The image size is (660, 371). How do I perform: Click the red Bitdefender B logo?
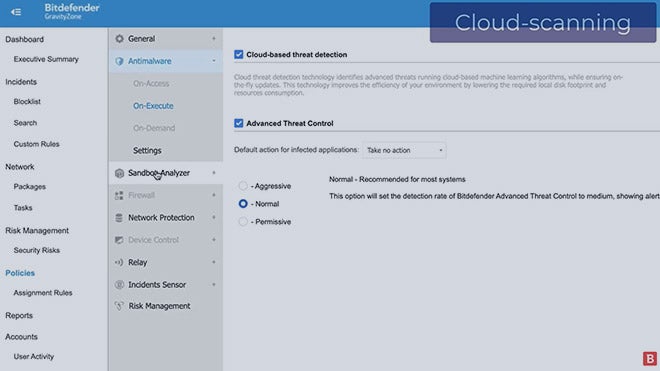click(649, 358)
